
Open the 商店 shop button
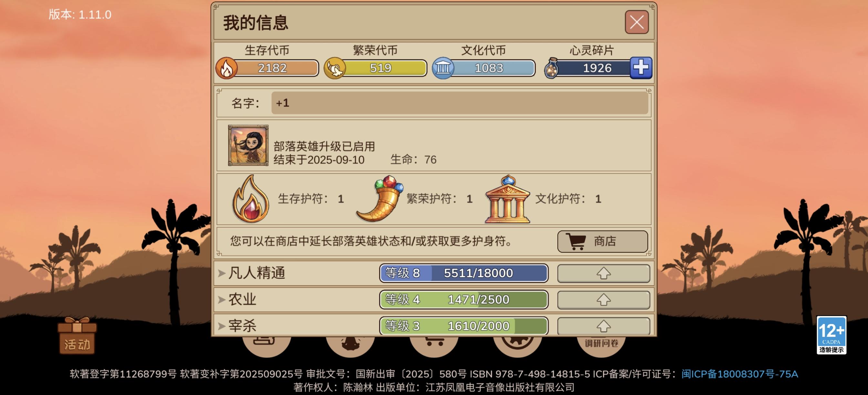[x=603, y=241]
